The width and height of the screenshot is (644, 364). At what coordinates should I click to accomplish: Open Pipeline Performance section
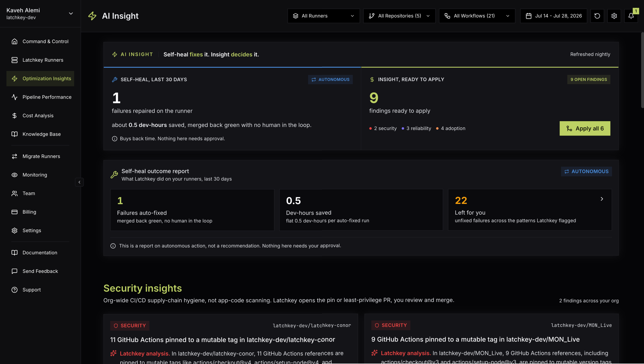(40, 97)
